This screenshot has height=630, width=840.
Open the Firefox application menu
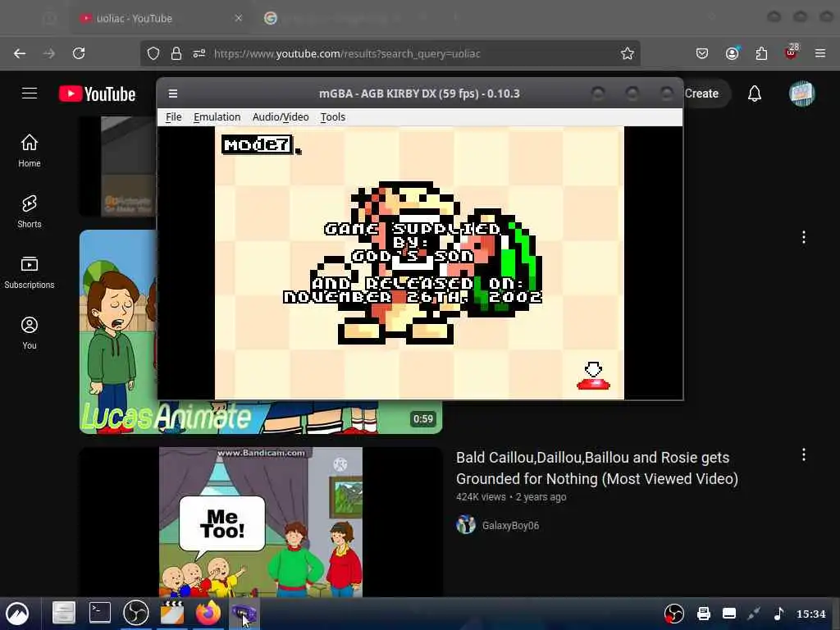click(x=819, y=53)
